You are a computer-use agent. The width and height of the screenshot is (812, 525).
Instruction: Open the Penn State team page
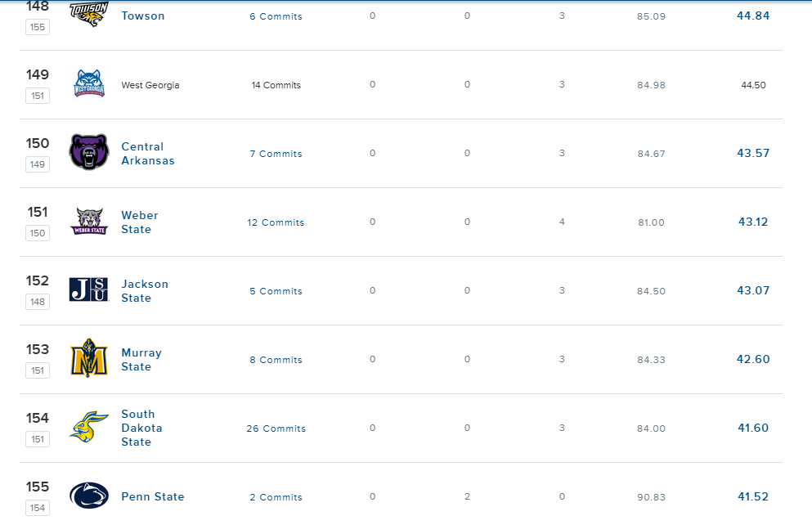[153, 496]
